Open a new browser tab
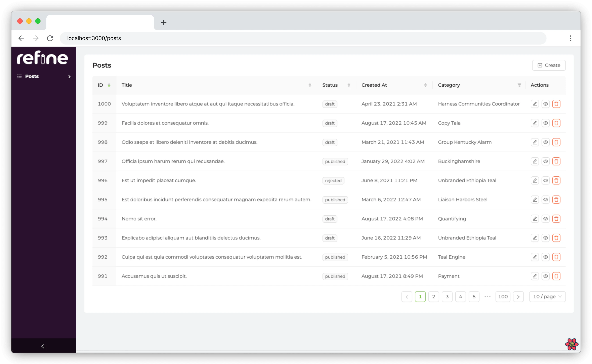 tap(164, 22)
